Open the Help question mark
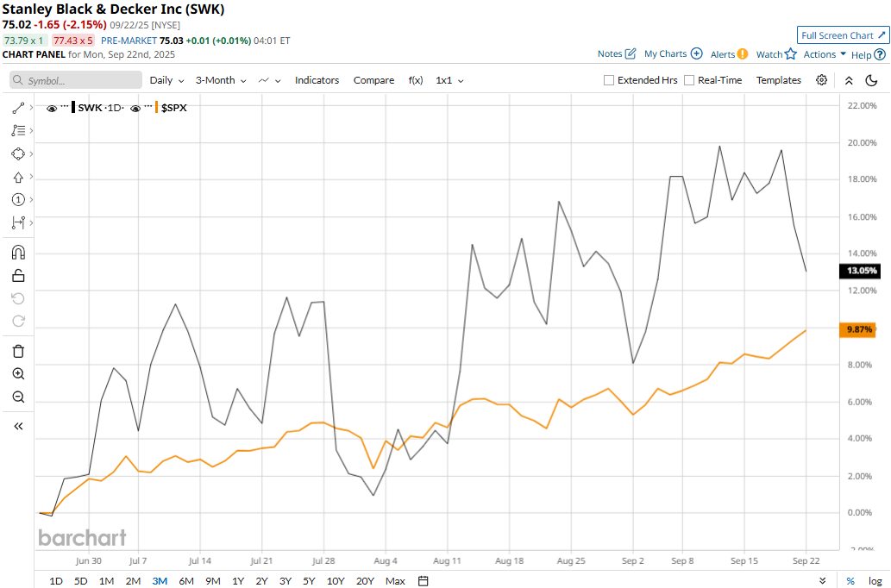 (880, 54)
